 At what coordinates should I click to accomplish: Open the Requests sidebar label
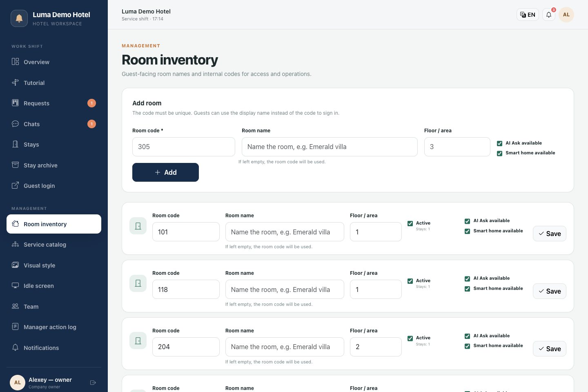[x=36, y=103]
